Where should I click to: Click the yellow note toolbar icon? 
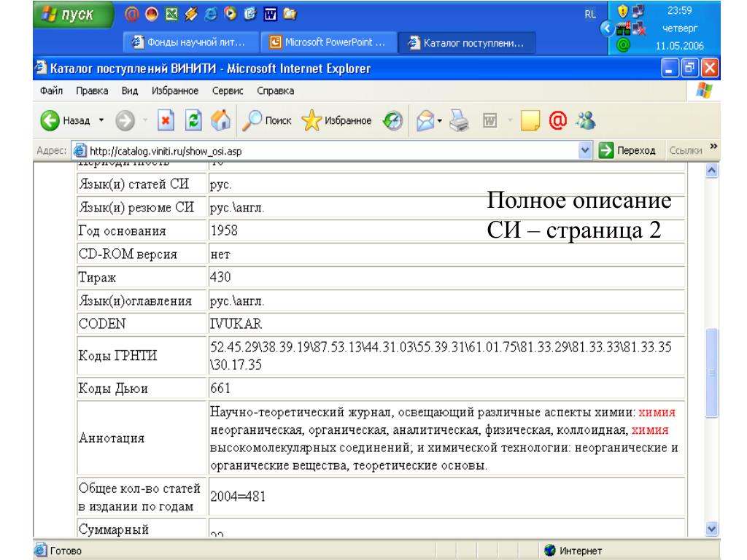click(530, 120)
